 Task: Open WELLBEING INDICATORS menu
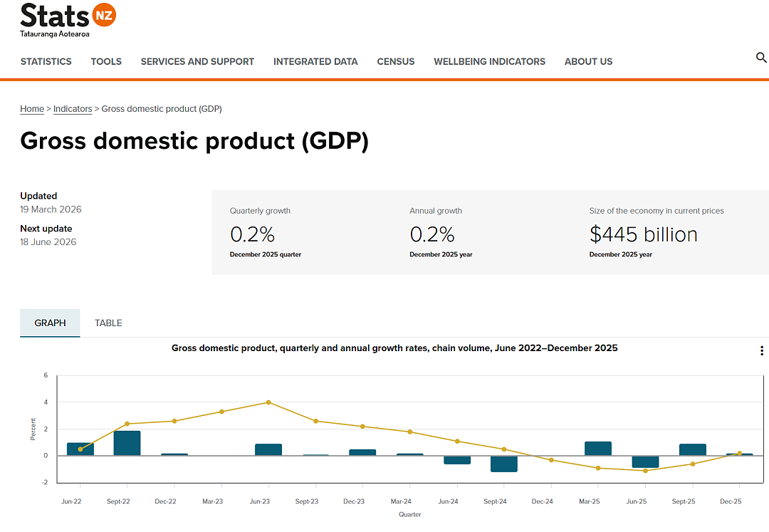click(x=489, y=62)
